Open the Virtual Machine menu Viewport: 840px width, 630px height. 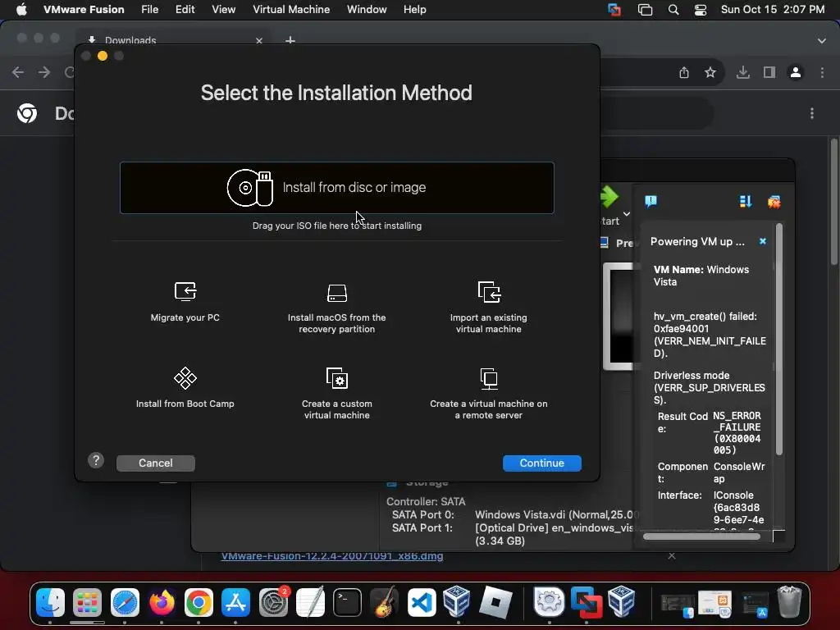point(291,10)
